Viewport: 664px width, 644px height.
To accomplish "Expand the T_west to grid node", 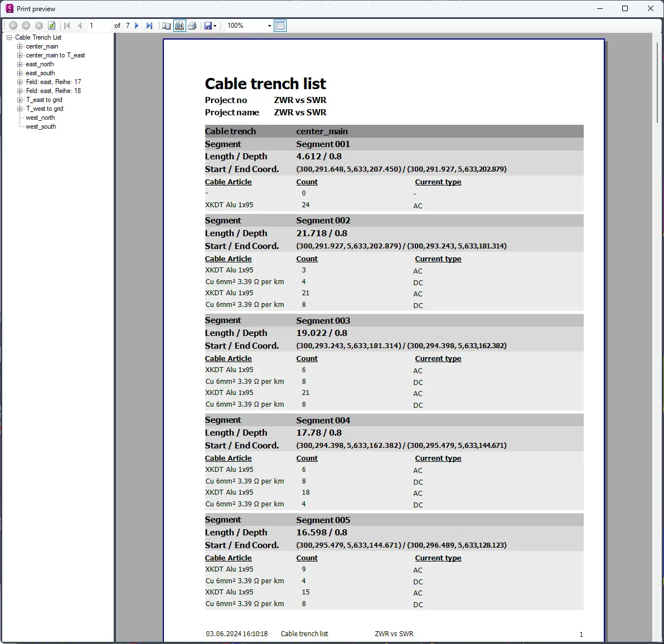I will tap(20, 109).
